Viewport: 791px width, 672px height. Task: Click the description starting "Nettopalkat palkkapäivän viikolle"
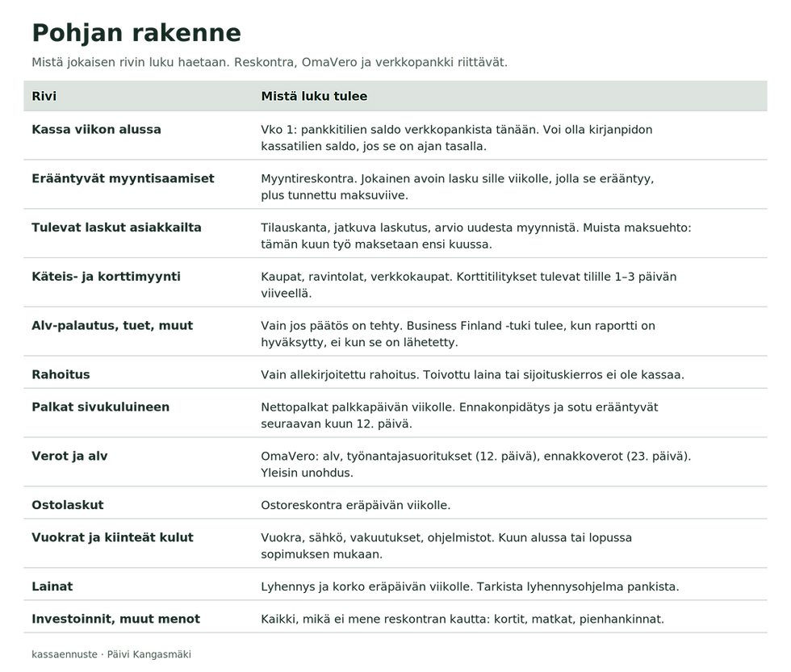click(x=459, y=415)
